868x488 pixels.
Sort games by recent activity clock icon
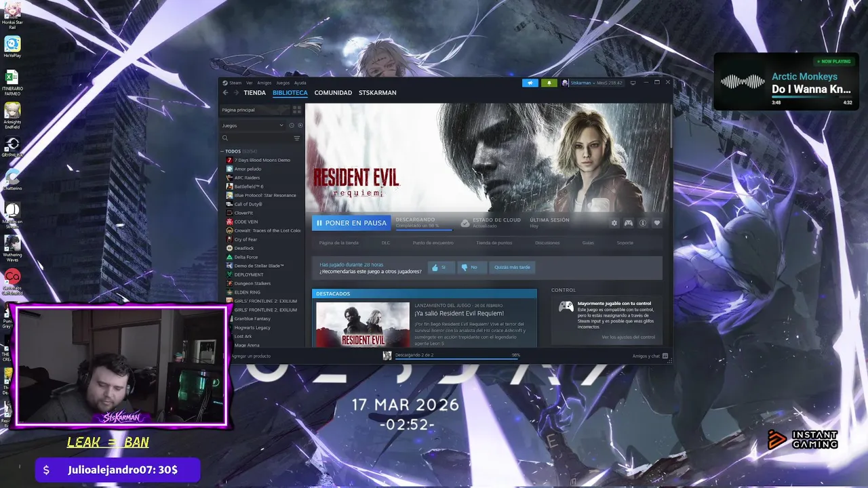292,125
